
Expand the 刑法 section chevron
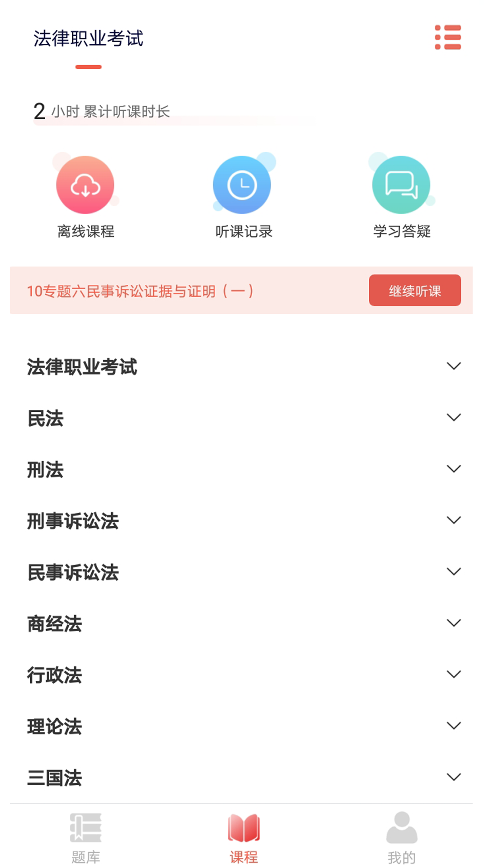coord(454,469)
